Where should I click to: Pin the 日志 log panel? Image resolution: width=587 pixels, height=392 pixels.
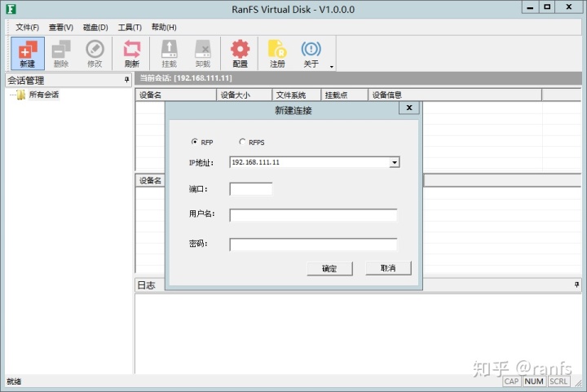(x=577, y=285)
